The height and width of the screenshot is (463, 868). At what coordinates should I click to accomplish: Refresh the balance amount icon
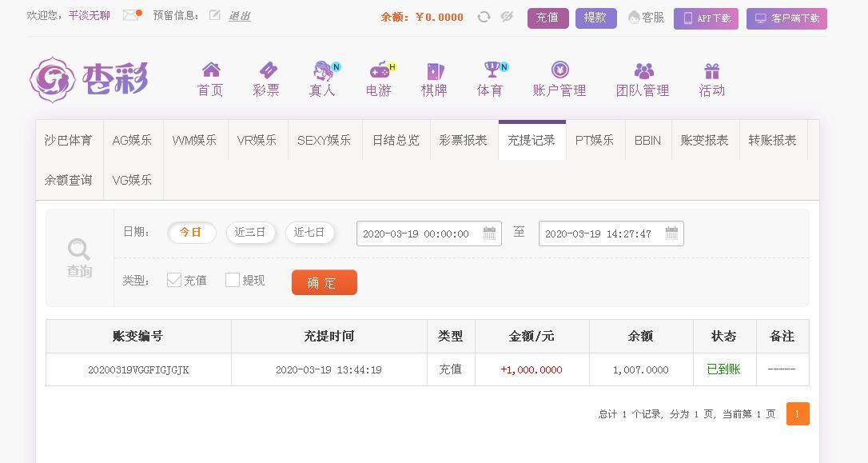(x=484, y=17)
